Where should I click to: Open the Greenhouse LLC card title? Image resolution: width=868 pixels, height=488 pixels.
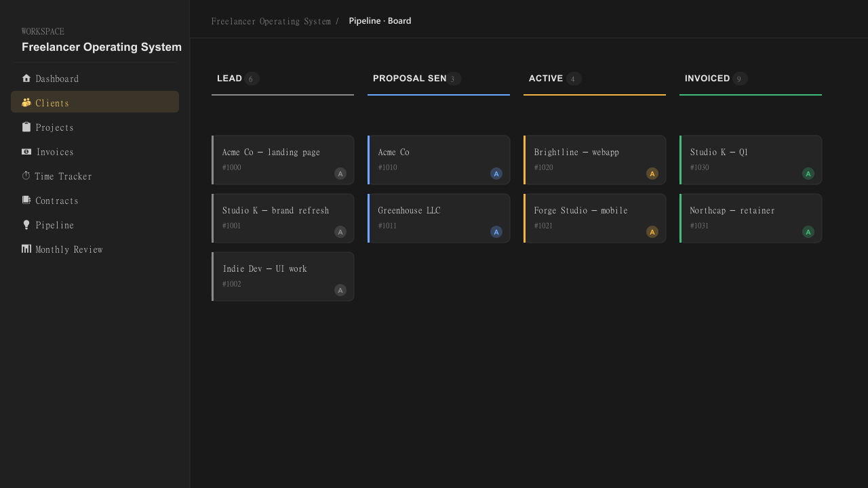pyautogui.click(x=410, y=210)
